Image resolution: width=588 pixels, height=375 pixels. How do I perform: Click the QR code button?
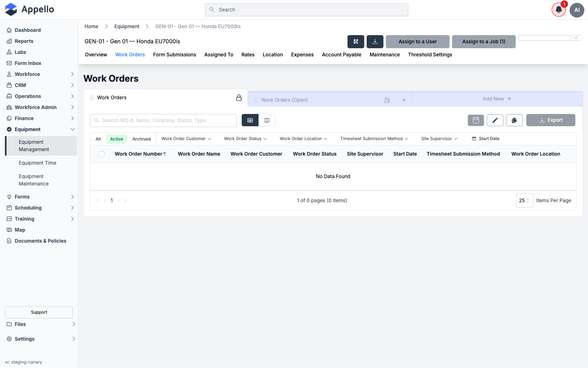(356, 42)
